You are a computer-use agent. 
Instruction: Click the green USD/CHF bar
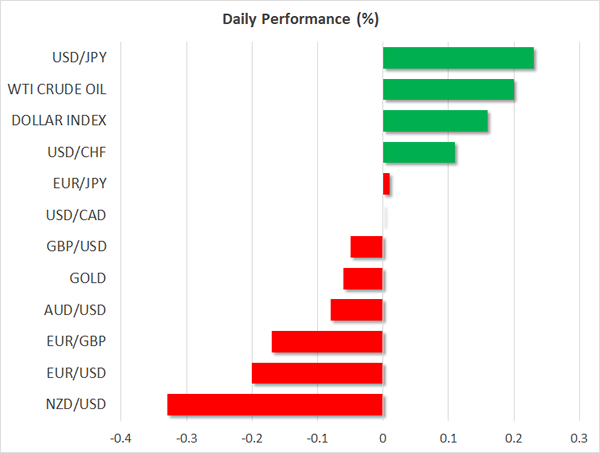click(x=419, y=152)
